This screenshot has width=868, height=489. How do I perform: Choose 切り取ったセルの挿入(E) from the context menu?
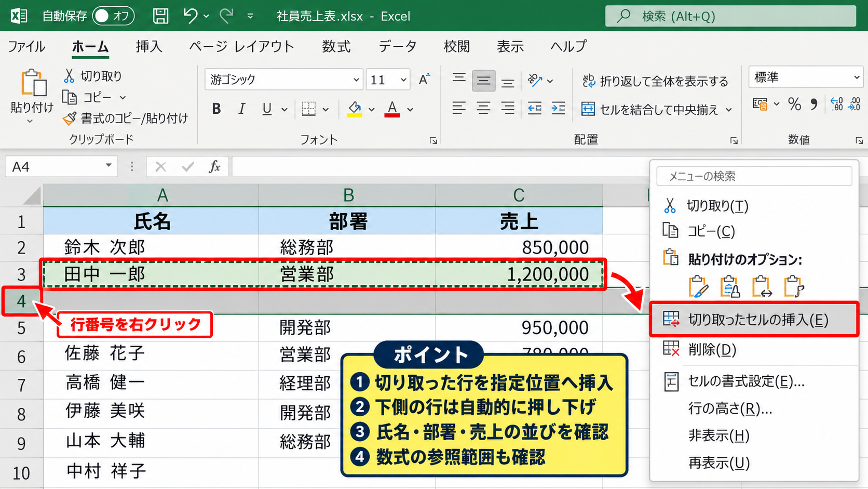(754, 320)
